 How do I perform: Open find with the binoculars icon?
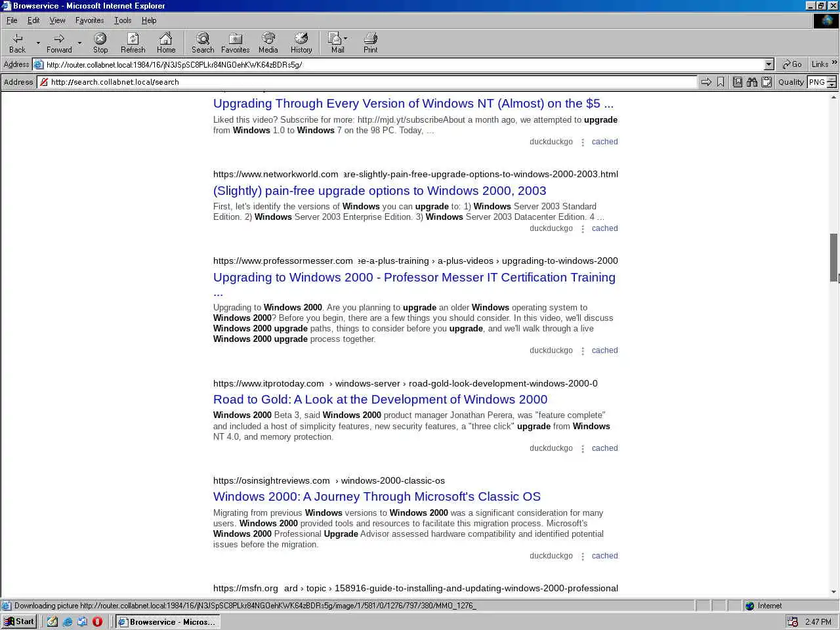click(752, 82)
